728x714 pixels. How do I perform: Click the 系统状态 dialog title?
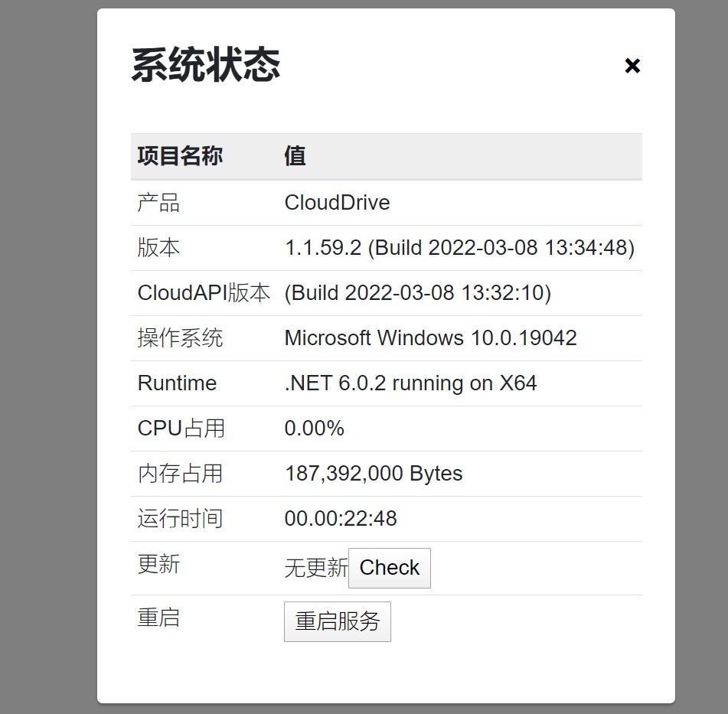206,65
